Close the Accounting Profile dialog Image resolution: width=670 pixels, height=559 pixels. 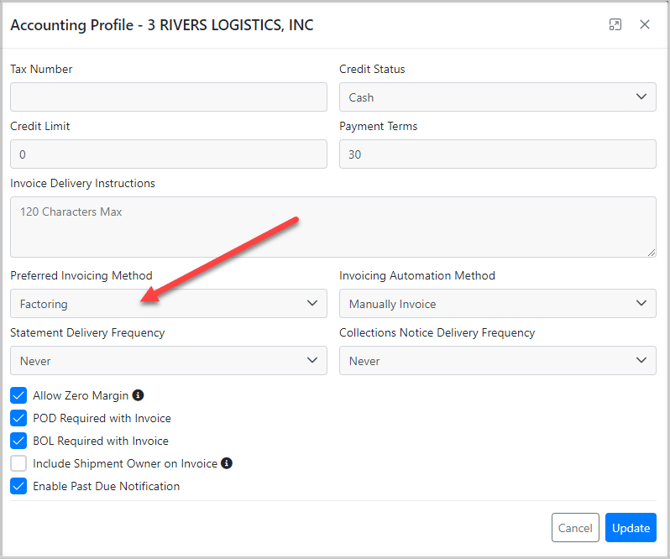tap(645, 25)
